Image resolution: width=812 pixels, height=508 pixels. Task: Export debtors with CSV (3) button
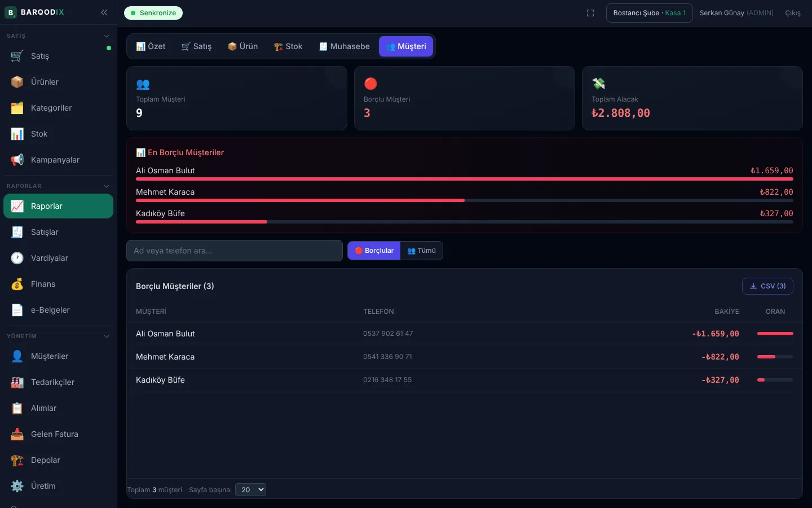(x=767, y=286)
